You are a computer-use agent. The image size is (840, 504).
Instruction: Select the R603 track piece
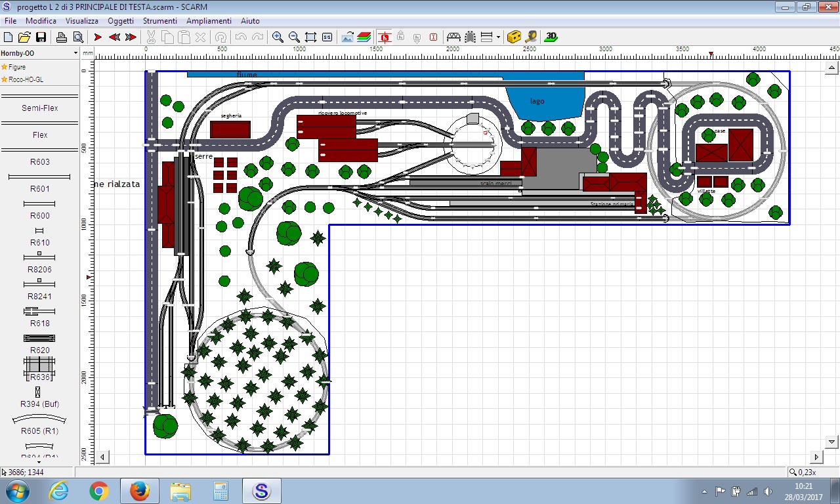click(x=39, y=157)
